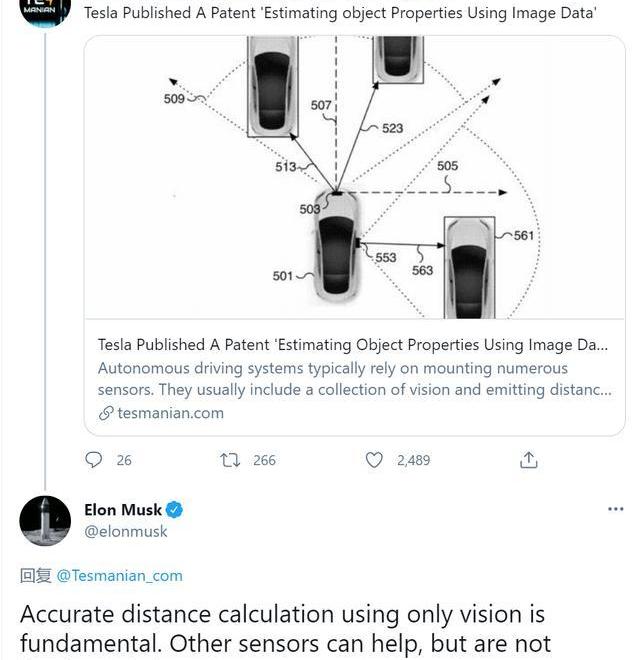Click the Elon Musk display name

point(122,510)
